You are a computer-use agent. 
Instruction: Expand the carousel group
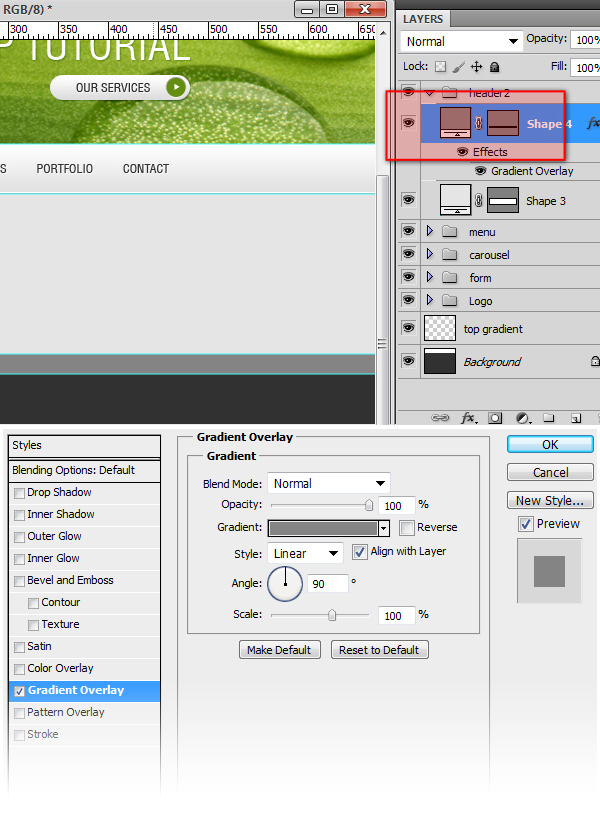[429, 253]
